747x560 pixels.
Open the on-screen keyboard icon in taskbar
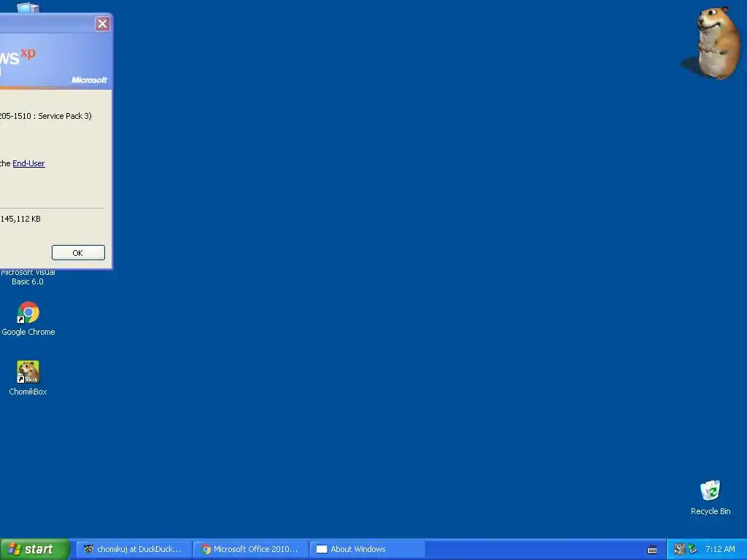coord(652,550)
